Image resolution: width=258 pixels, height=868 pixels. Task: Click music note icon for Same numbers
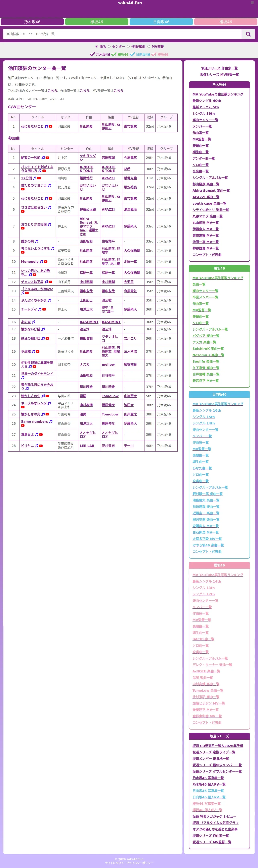[51, 421]
